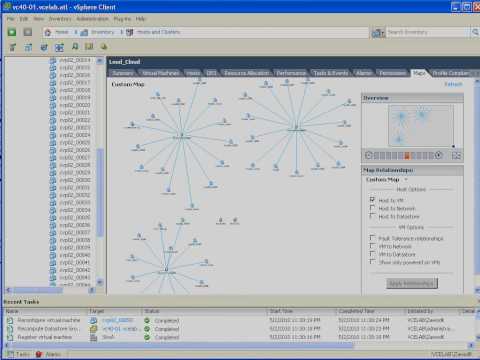This screenshot has height=360, width=480.
Task: Click the magnifier button beside Search Inventory
Action: (x=475, y=32)
